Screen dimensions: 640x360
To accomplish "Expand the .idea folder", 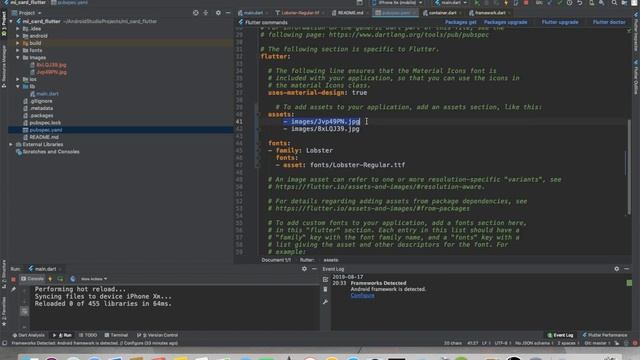I will click(18, 29).
